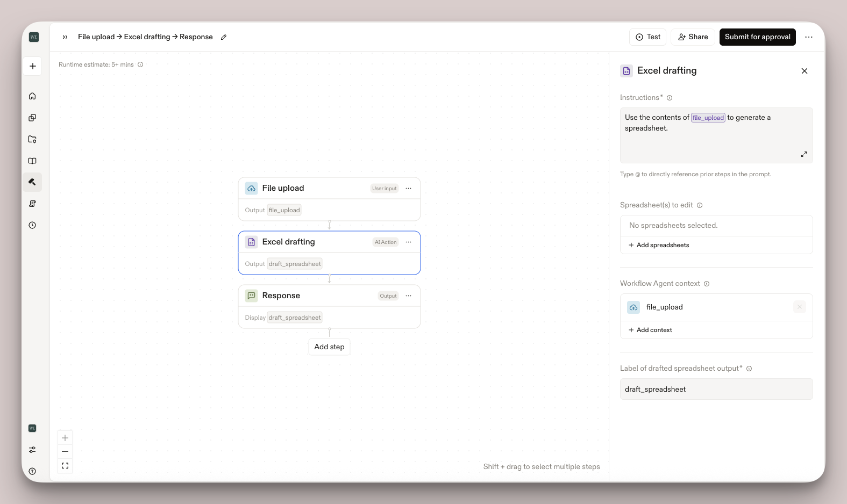This screenshot has height=504, width=847.
Task: Click the User input badge on File upload
Action: [x=385, y=189]
